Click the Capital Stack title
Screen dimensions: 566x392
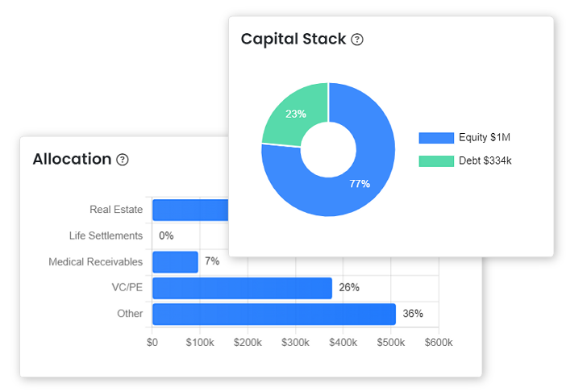coord(293,39)
